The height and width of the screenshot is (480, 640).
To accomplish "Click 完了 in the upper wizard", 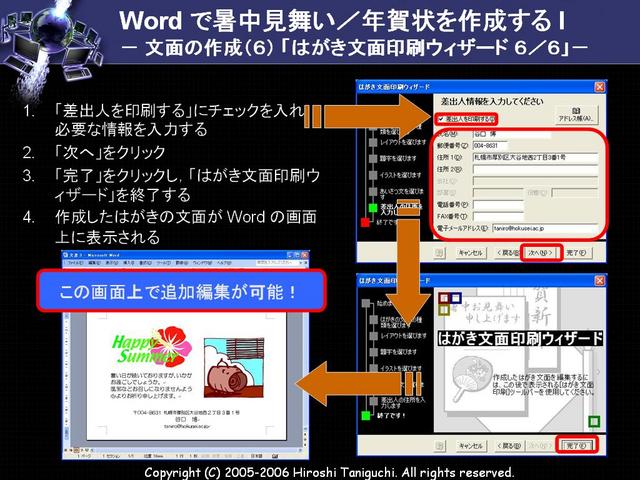I will [576, 253].
